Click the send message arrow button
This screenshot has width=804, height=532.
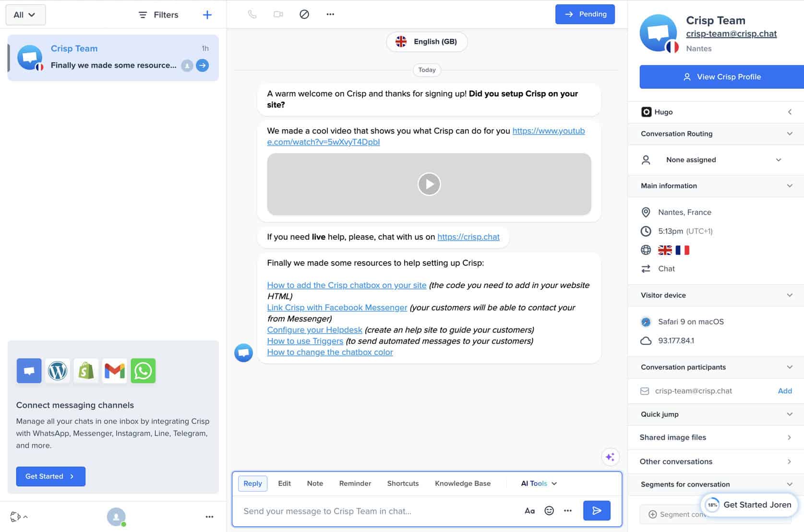(x=597, y=511)
